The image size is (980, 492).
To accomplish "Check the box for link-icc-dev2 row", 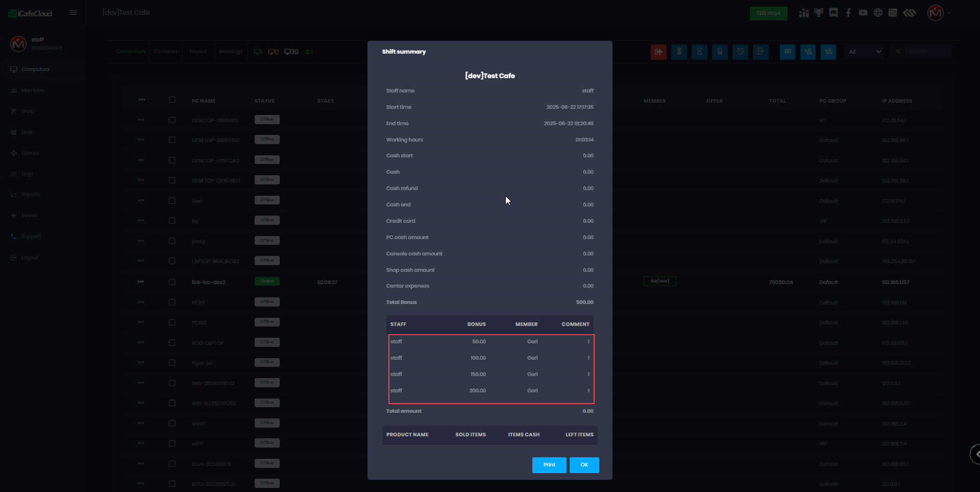I will click(172, 282).
